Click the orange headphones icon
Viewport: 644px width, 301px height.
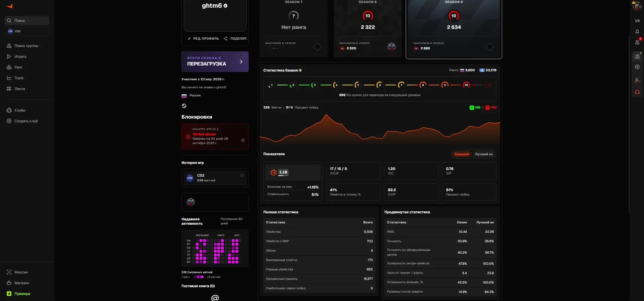[637, 92]
